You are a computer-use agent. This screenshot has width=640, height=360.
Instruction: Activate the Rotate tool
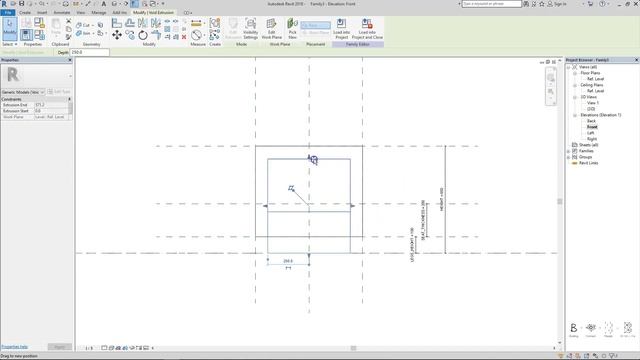[x=143, y=35]
